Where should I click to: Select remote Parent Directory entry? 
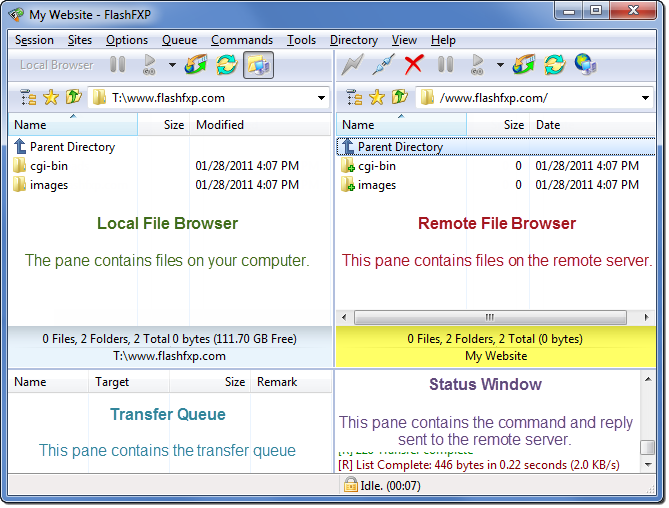(496, 147)
